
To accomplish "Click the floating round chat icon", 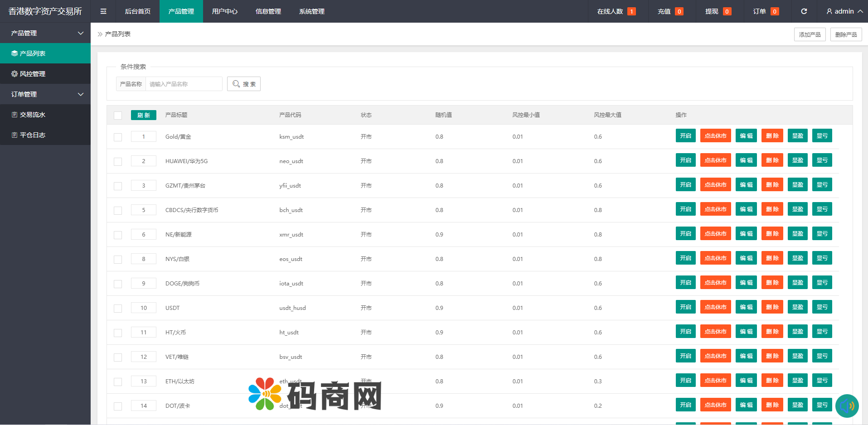I will (847, 406).
